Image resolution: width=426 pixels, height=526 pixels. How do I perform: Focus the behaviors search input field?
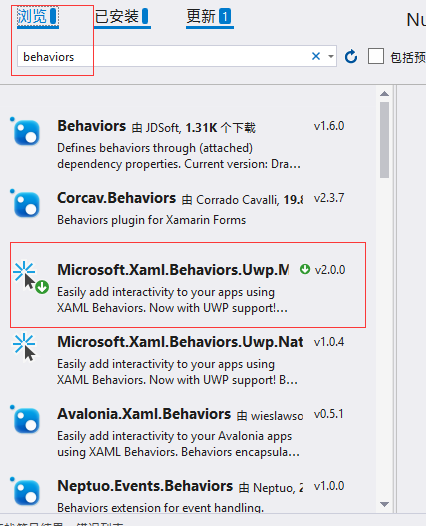pos(164,56)
